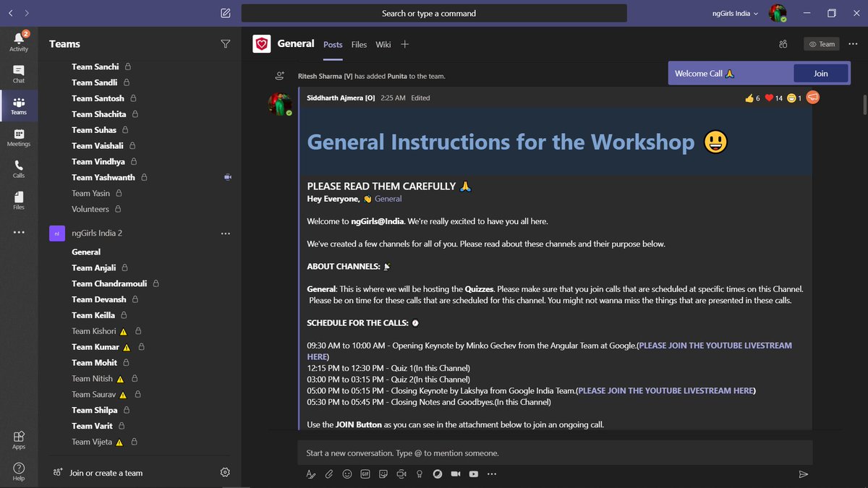Open the profile avatar menu
Viewport: 868px width, 488px height.
(x=778, y=13)
